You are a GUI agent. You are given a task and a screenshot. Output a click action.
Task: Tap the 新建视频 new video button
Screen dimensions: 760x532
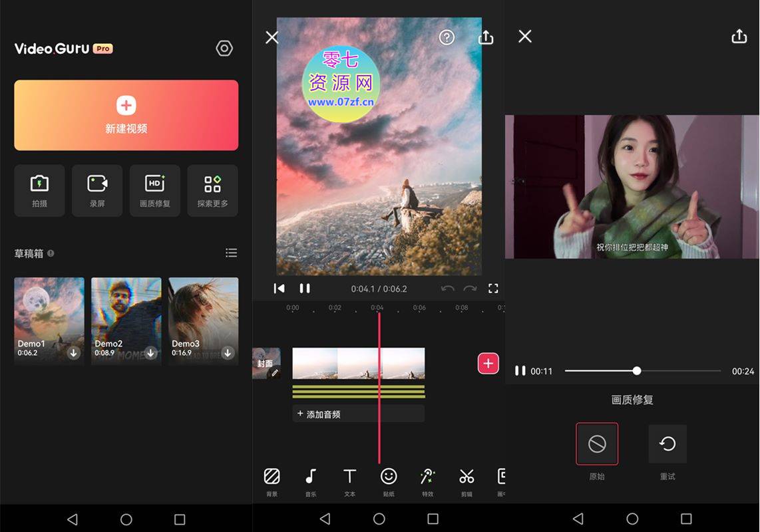(x=126, y=115)
